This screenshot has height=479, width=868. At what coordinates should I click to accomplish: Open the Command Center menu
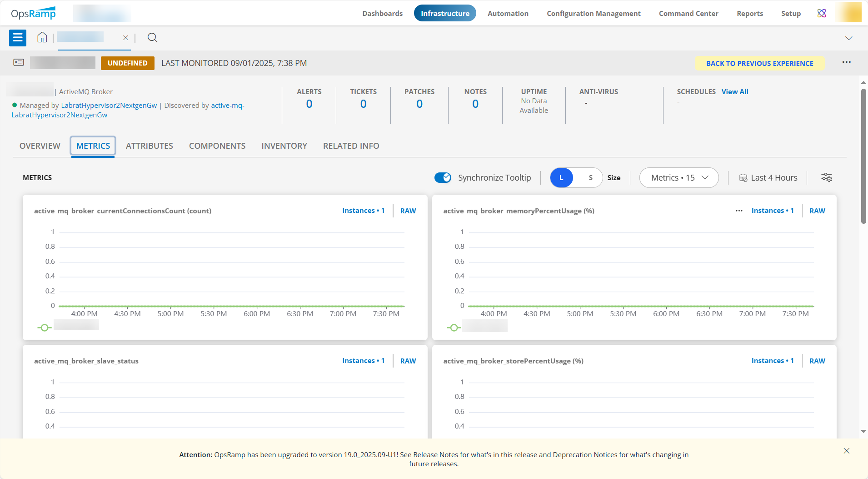688,13
